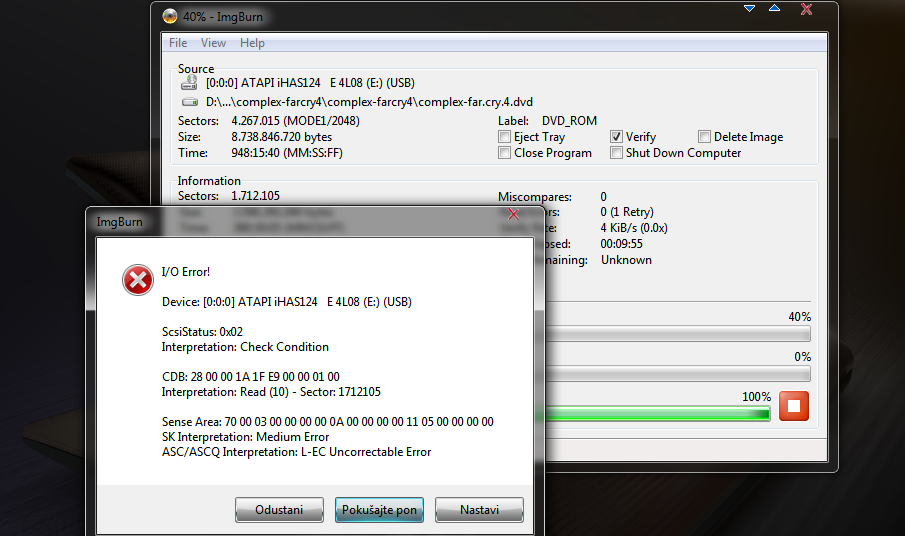Image resolution: width=905 pixels, height=536 pixels.
Task: Minimize ImgBurn with the blue down arrow
Action: click(x=749, y=8)
